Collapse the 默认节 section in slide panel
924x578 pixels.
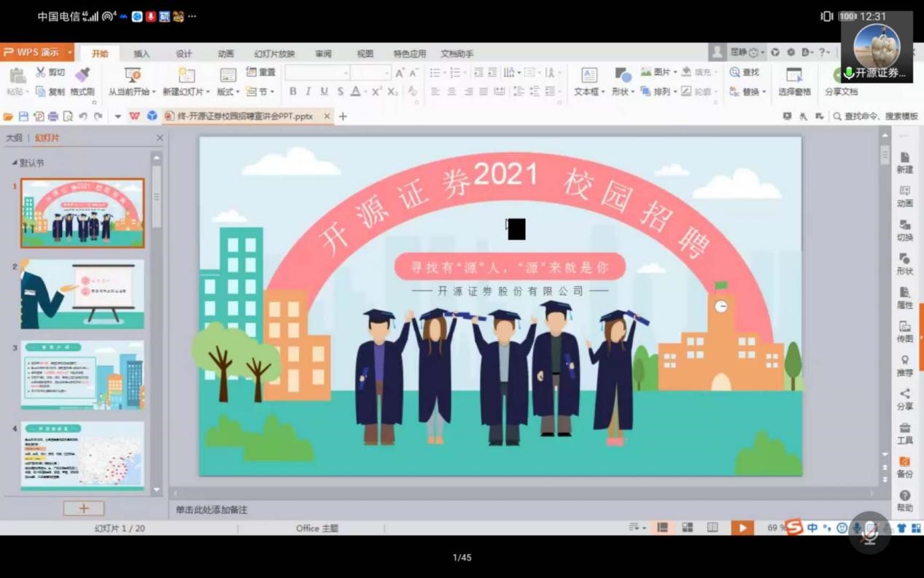pyautogui.click(x=15, y=163)
